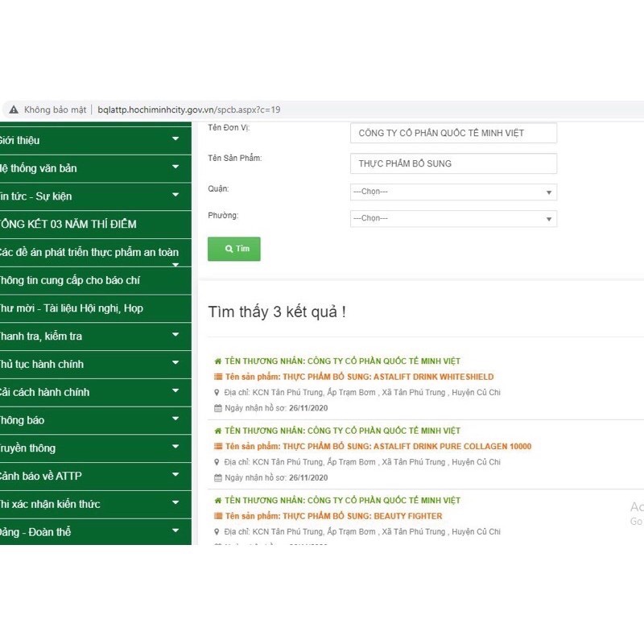Click house icon of BEAUTY FIGHTER result
The image size is (644, 644).
point(218,501)
